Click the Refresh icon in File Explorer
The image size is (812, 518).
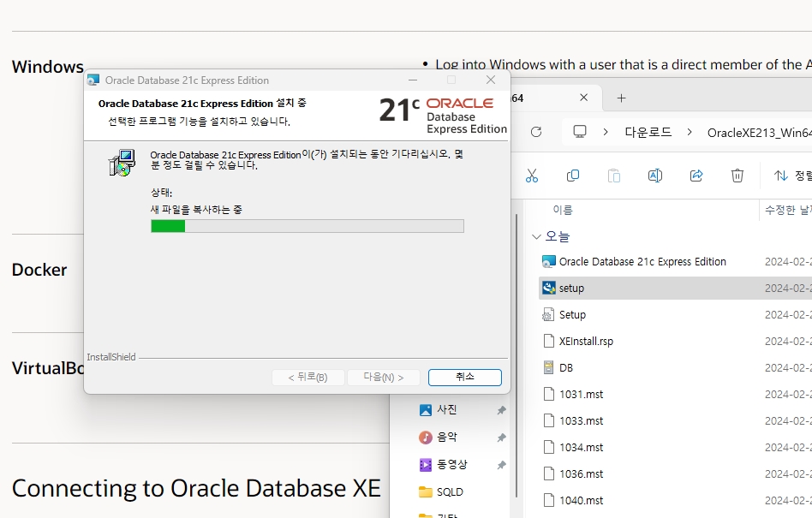pos(536,132)
